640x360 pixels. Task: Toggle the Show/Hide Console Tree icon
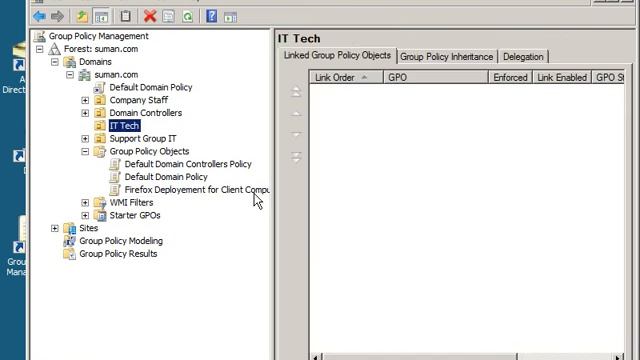(x=101, y=17)
